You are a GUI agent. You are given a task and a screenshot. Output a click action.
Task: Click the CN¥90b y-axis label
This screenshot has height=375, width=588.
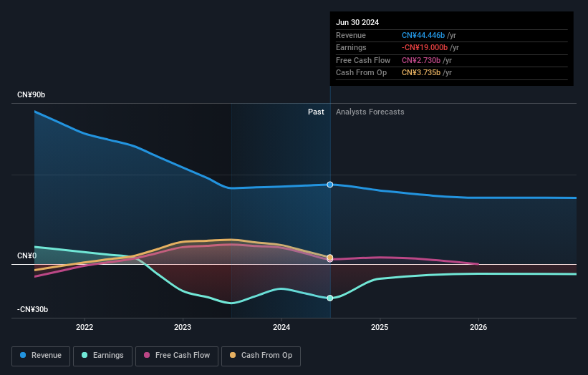pos(31,94)
